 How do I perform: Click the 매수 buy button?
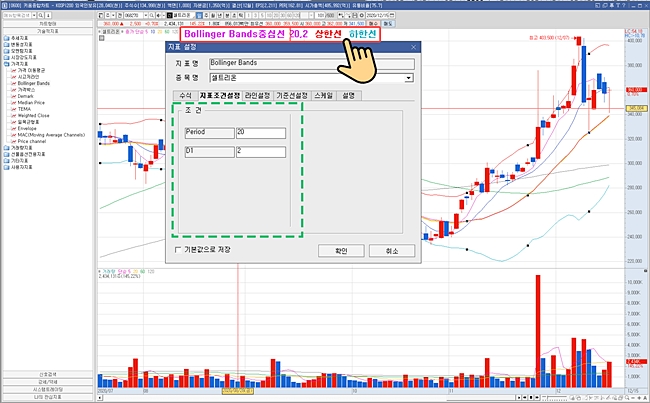[x=374, y=24]
